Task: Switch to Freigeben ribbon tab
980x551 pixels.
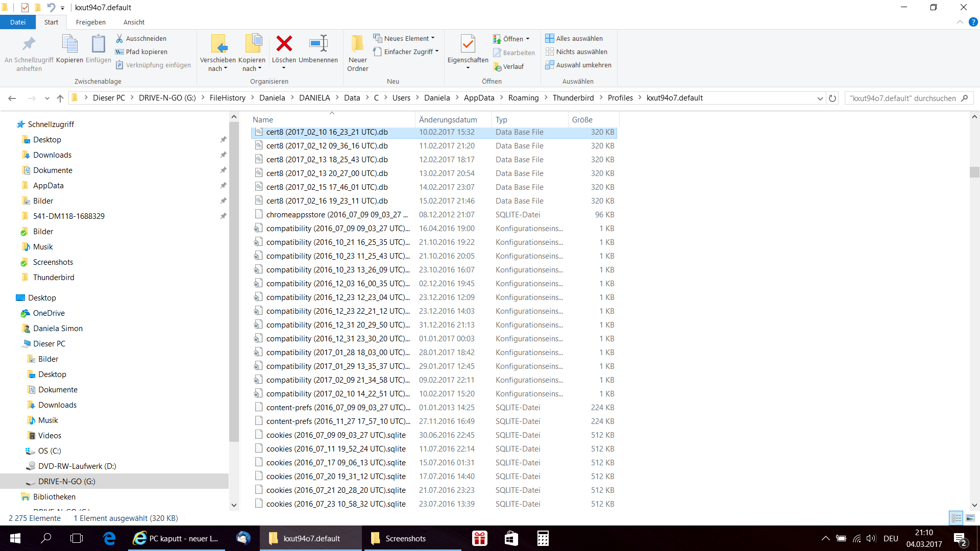Action: point(91,22)
